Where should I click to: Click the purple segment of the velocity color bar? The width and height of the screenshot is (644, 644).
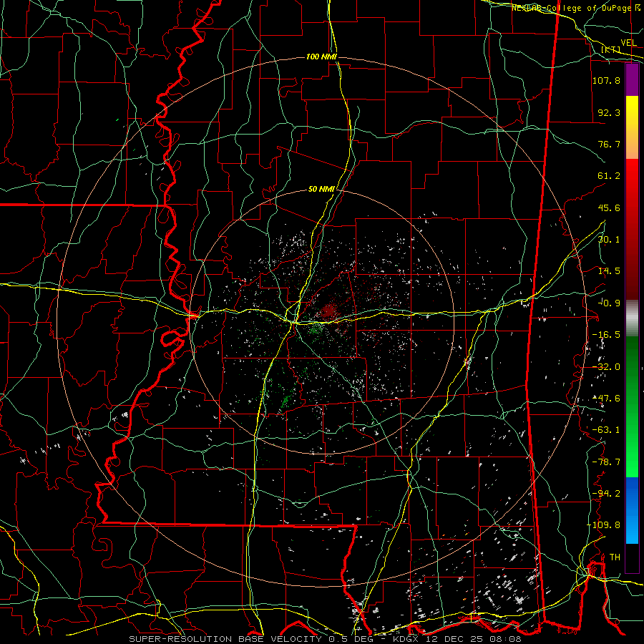632,80
